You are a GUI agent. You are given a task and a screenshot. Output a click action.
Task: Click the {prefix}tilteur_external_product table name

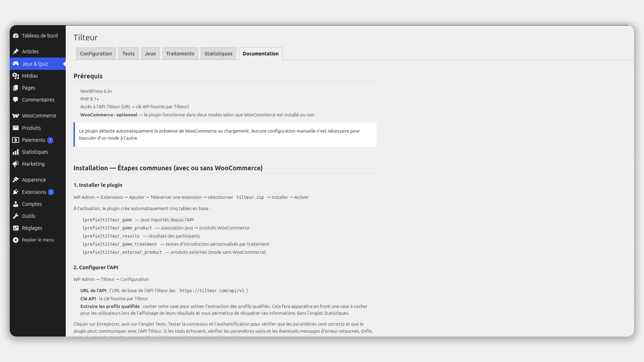click(x=122, y=252)
